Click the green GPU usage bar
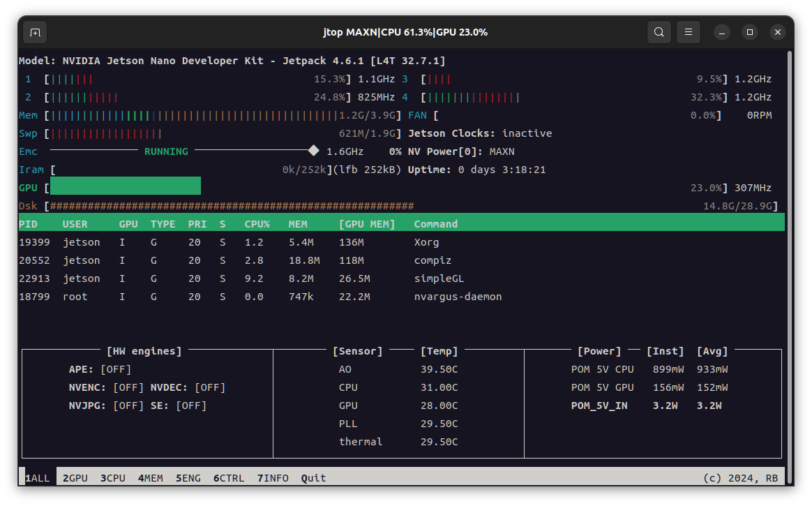 pyautogui.click(x=126, y=186)
